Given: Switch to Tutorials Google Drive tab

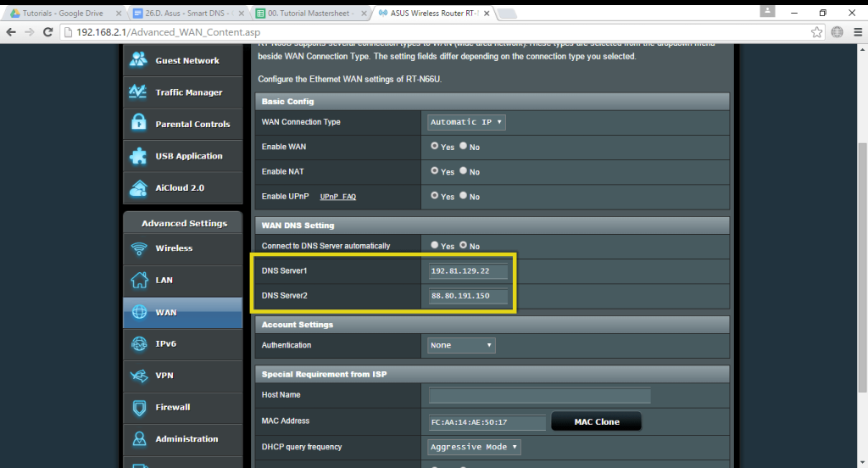Looking at the screenshot, I should pyautogui.click(x=63, y=14).
